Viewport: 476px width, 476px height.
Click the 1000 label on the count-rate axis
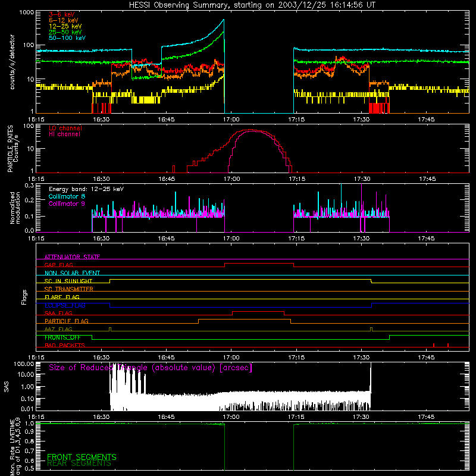[x=26, y=12]
